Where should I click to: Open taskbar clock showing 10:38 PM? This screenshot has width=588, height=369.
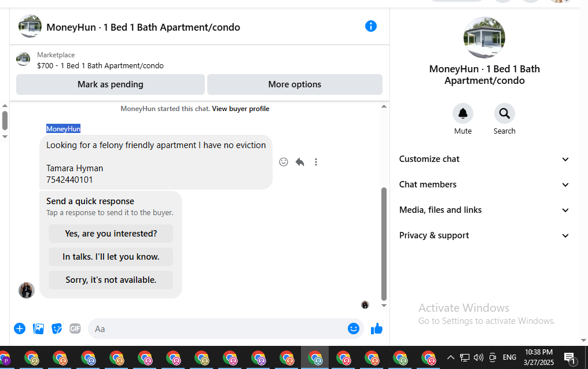point(538,357)
